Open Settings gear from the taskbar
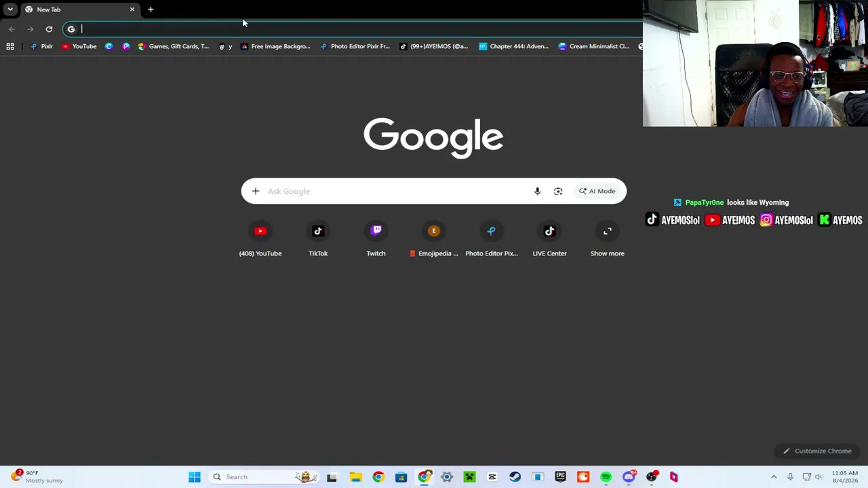 point(446,476)
